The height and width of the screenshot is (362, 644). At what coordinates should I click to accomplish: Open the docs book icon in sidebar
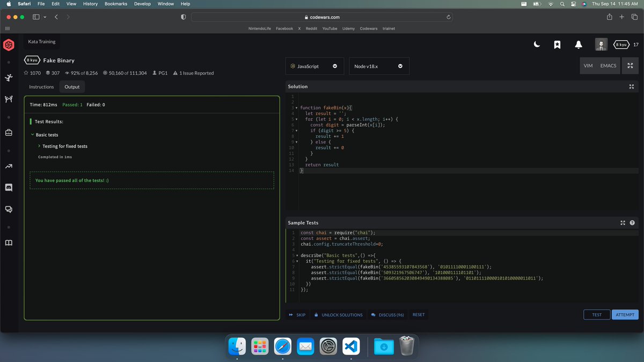point(8,243)
